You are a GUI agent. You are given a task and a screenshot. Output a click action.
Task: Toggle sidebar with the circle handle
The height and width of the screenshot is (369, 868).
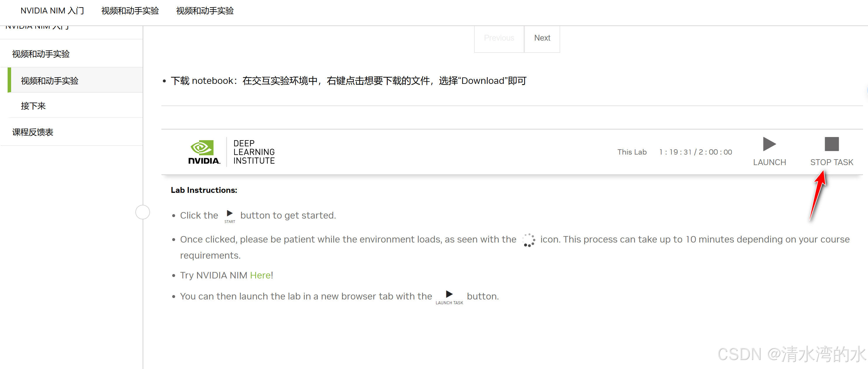(143, 212)
